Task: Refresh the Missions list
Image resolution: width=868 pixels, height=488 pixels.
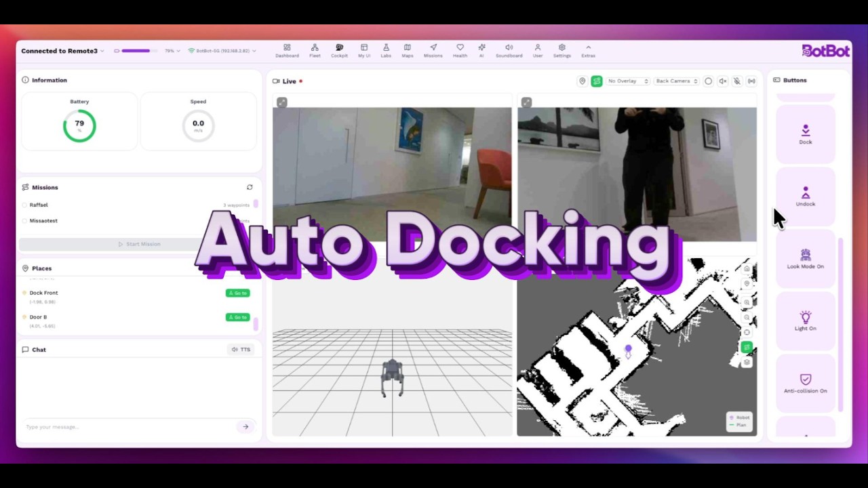Action: (x=250, y=187)
